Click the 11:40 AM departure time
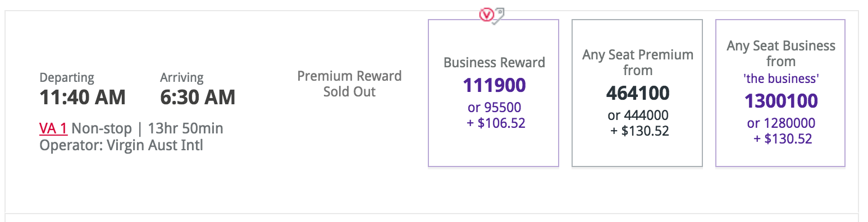Screen dimensions: 868x222 [x=83, y=98]
